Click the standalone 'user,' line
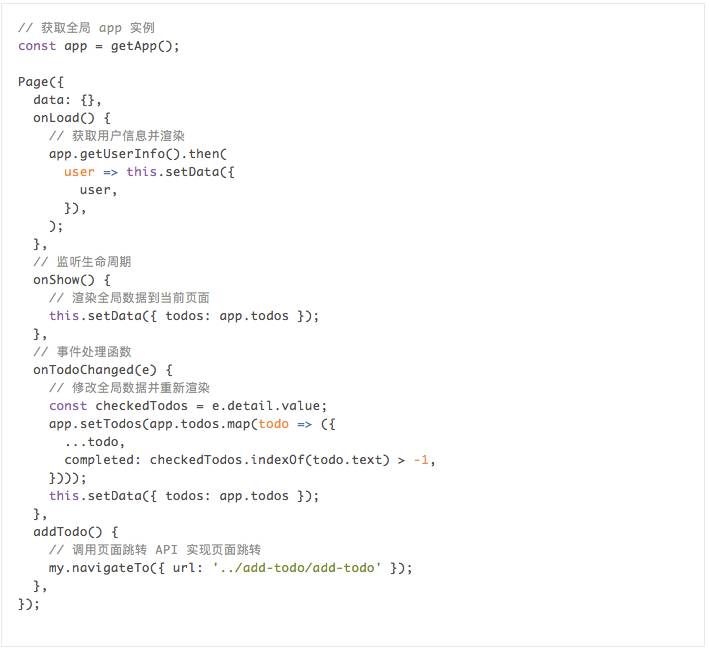709x649 pixels. point(99,190)
